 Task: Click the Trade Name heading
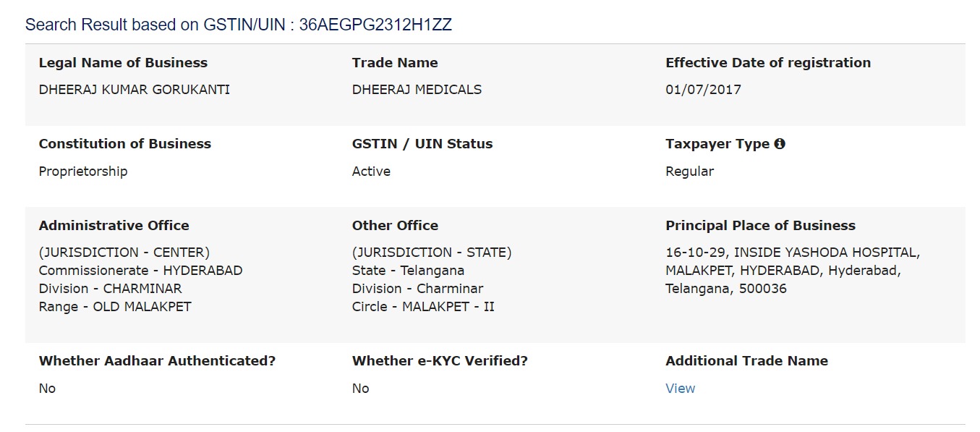pos(395,63)
